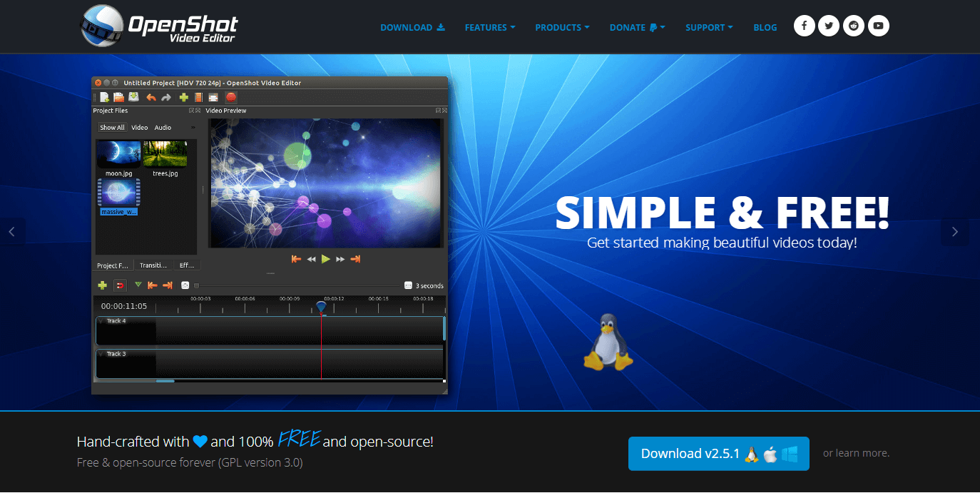This screenshot has height=503, width=980.
Task: Select the Audio filter in Project Files
Action: click(x=163, y=128)
